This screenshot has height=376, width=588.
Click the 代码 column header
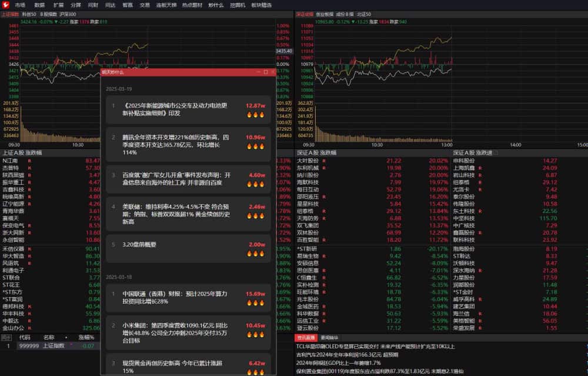pyautogui.click(x=25, y=337)
